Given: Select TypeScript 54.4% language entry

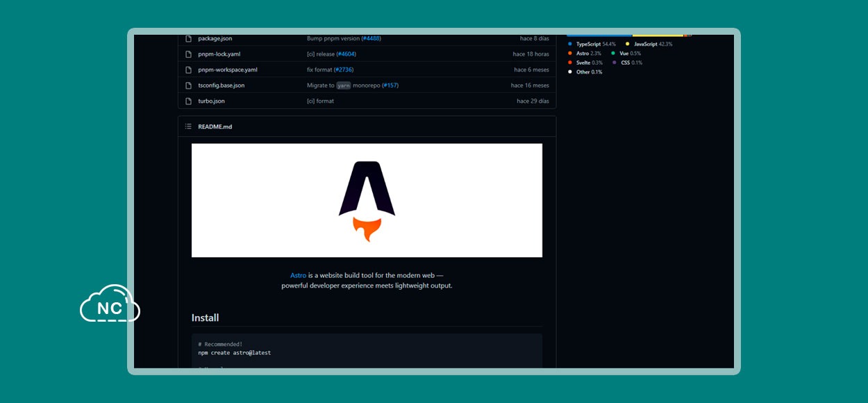Looking at the screenshot, I should (592, 44).
